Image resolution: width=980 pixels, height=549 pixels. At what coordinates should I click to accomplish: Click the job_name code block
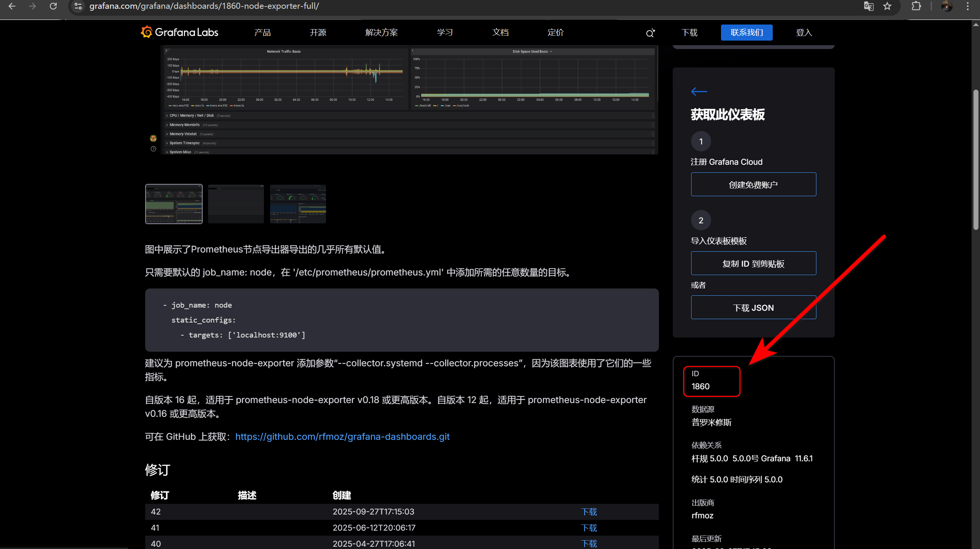(x=402, y=320)
